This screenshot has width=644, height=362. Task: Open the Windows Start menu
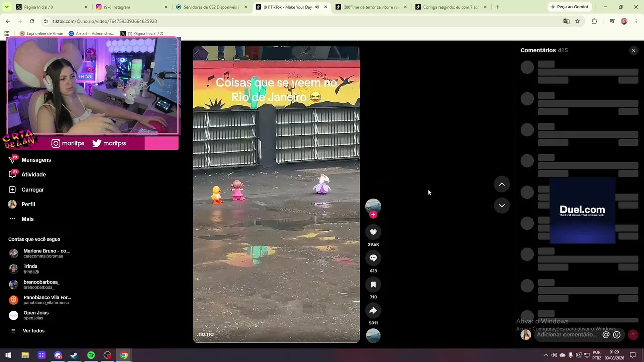pos(8,355)
